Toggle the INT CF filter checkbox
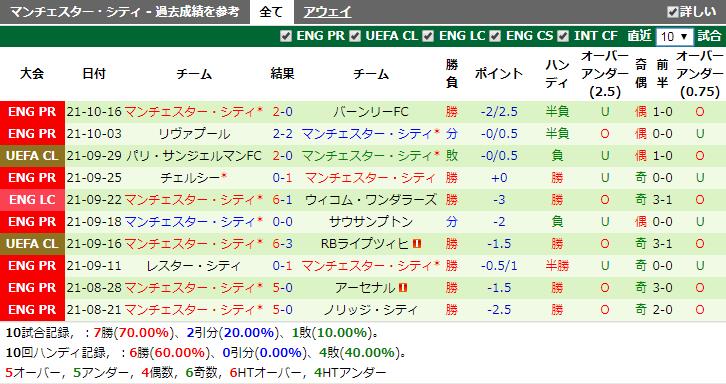The width and height of the screenshot is (726, 384). click(563, 36)
